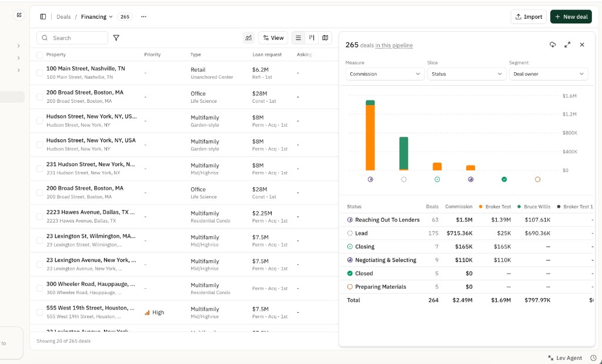Check the first 200 Broad Street, Boston row

pyautogui.click(x=39, y=97)
